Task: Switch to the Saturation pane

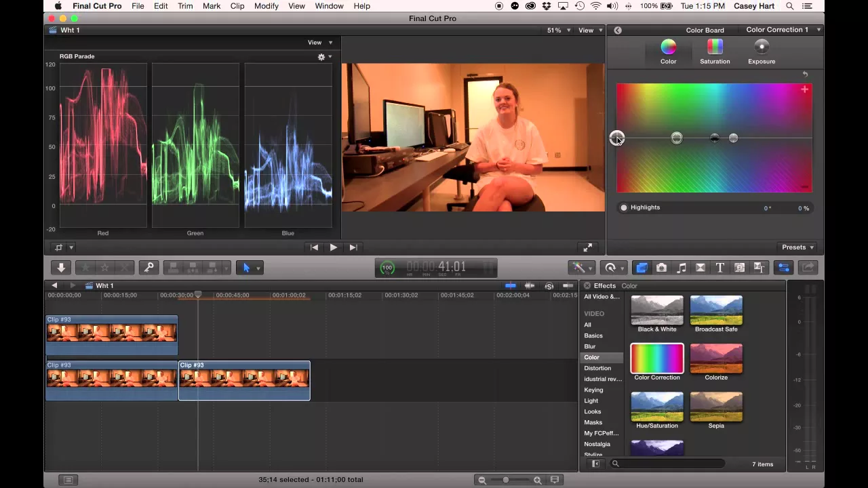Action: pyautogui.click(x=715, y=52)
